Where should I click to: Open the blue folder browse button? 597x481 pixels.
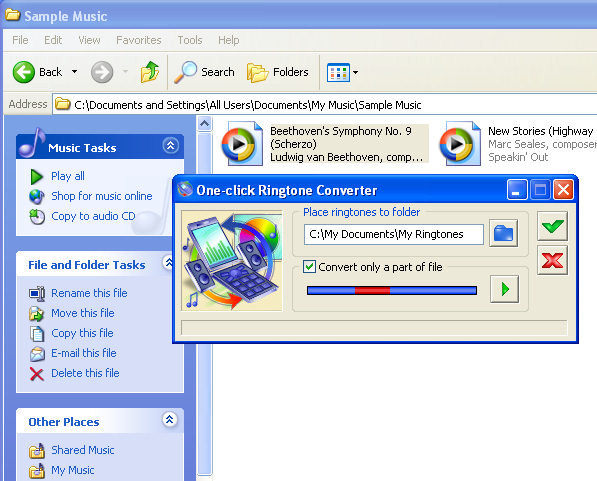(x=503, y=233)
